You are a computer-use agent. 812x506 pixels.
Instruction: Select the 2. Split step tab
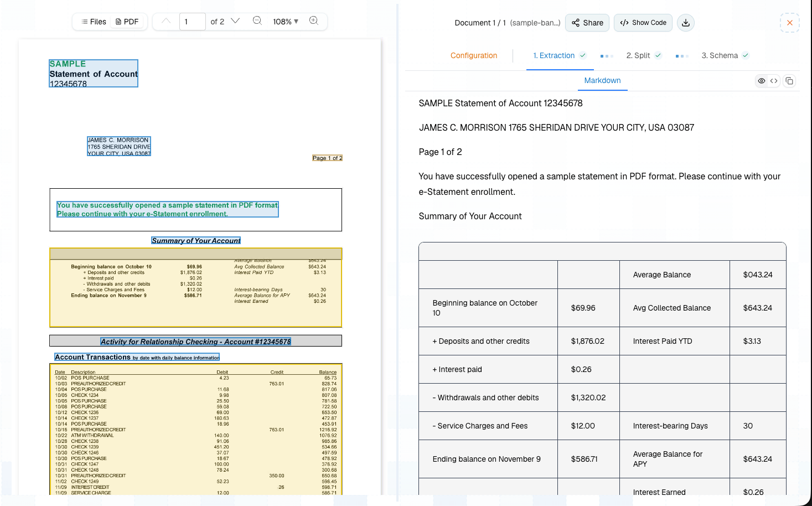click(x=644, y=55)
